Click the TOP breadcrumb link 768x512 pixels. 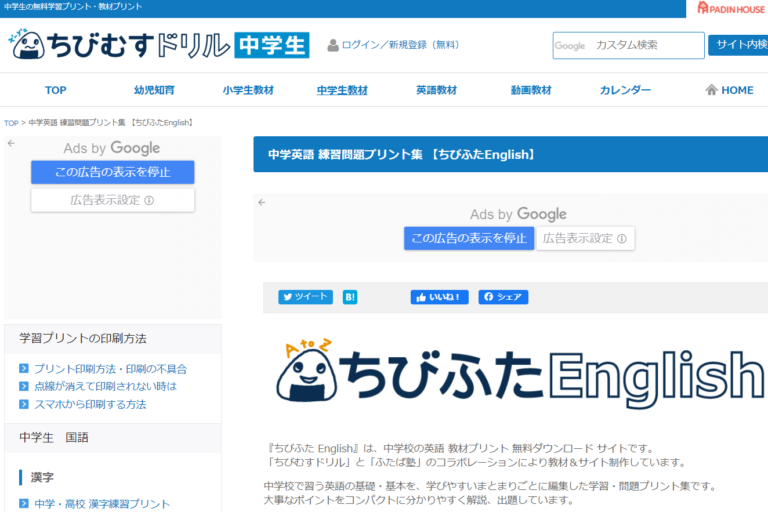(x=11, y=123)
